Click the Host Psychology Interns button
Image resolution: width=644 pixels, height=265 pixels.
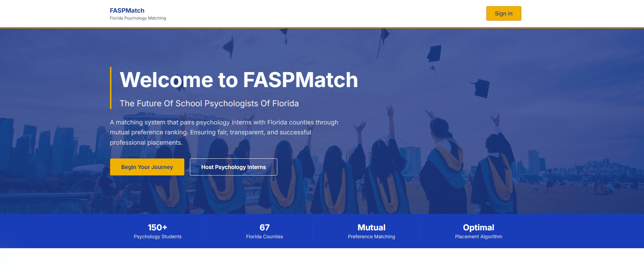click(233, 167)
